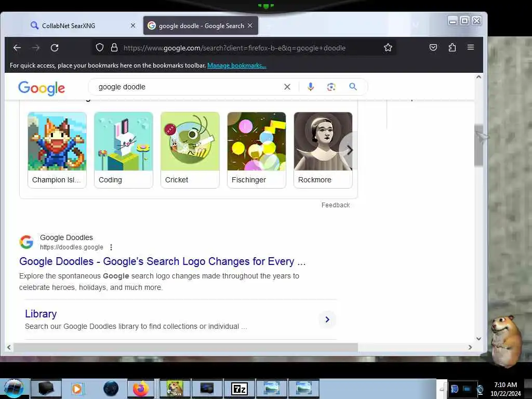The width and height of the screenshot is (532, 399).
Task: Open the media player taskbar icon
Action: [77, 389]
